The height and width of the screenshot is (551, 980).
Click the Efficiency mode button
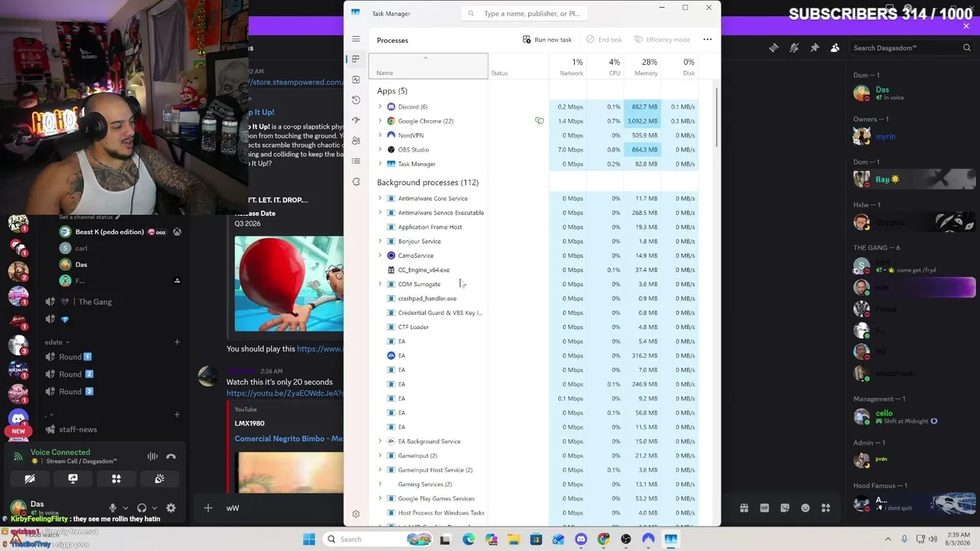661,40
